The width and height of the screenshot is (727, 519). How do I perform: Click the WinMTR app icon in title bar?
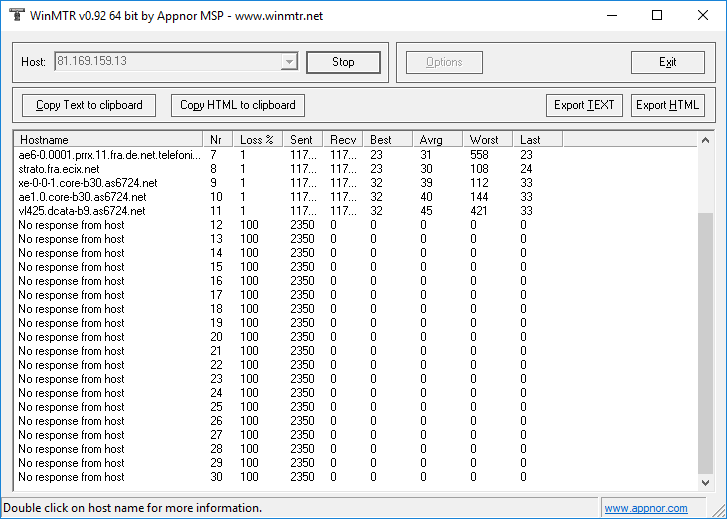(13, 15)
